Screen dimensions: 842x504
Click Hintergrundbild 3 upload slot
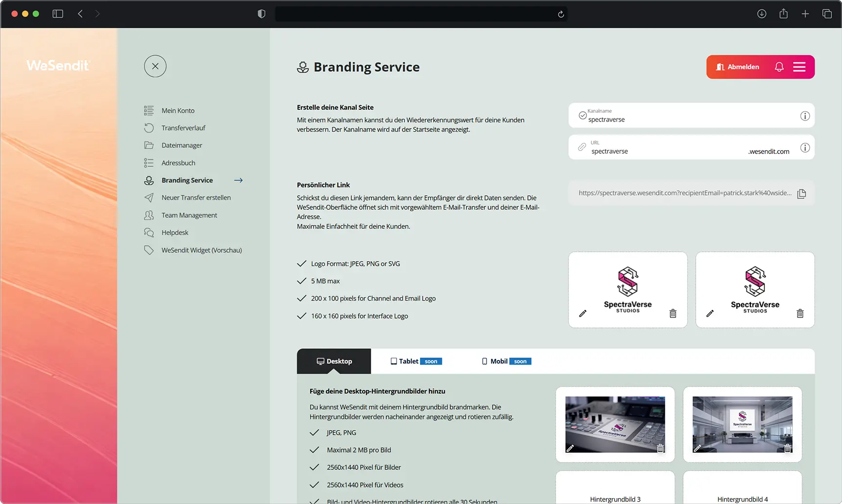pyautogui.click(x=615, y=488)
